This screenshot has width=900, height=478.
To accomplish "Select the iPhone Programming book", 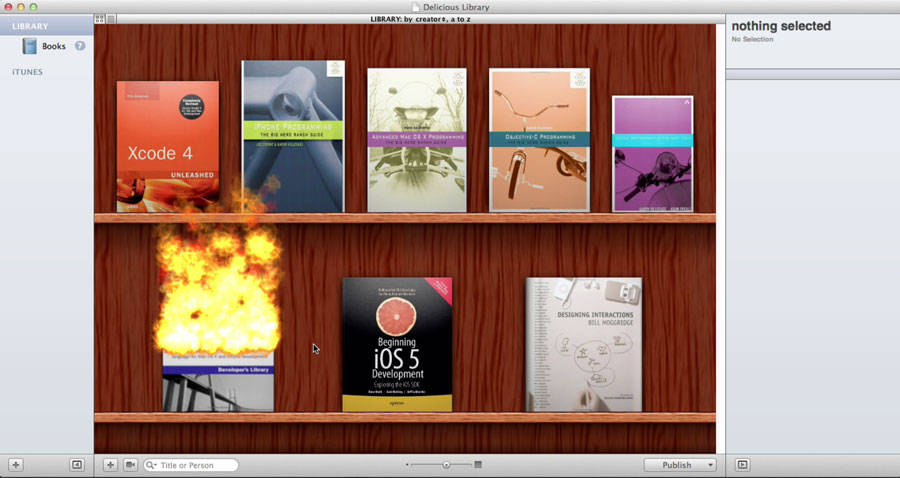I will 293,136.
